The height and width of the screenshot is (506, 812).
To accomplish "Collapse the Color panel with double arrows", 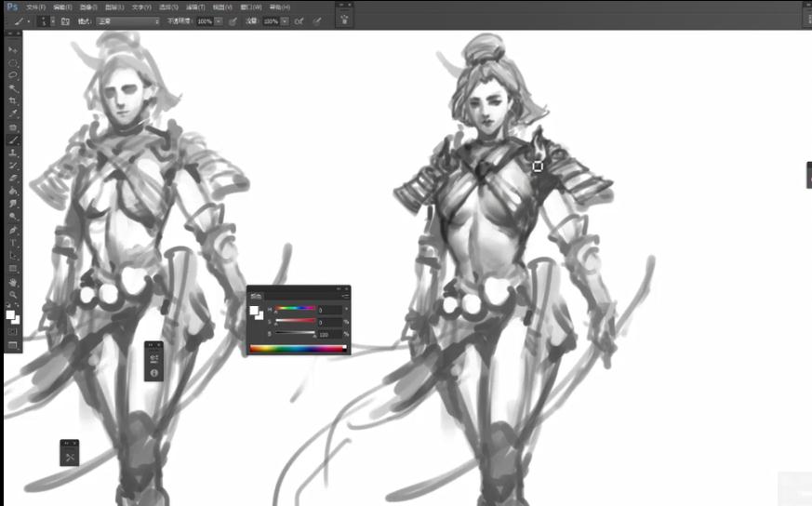I will tap(339, 288).
